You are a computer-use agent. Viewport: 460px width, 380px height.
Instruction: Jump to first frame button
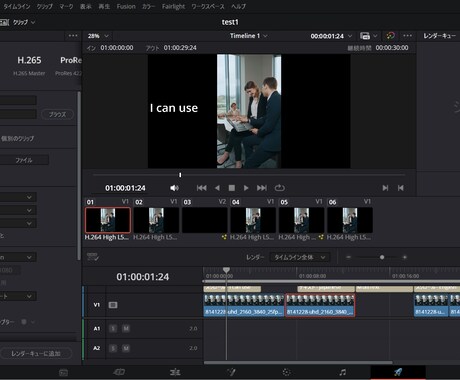(x=201, y=188)
